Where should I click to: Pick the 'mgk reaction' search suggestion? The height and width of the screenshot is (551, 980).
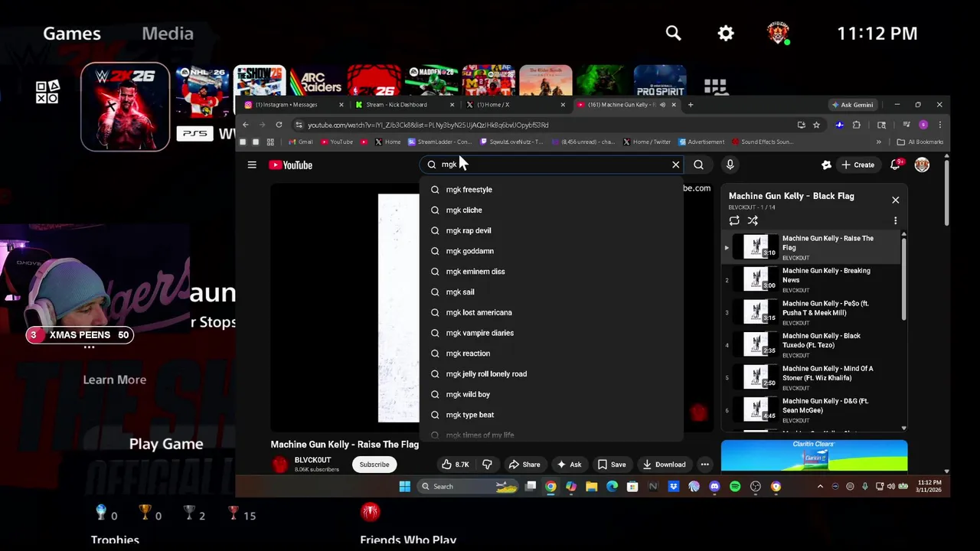tap(551, 353)
